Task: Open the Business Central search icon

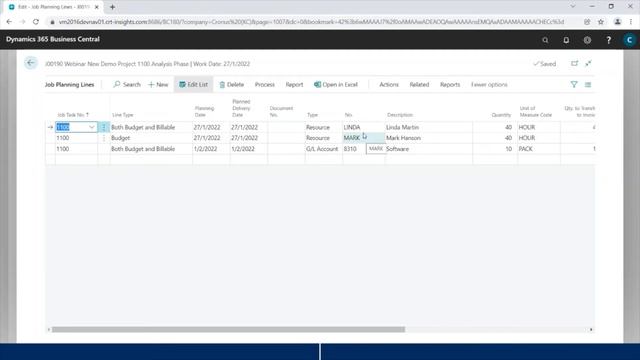Action: [x=545, y=40]
